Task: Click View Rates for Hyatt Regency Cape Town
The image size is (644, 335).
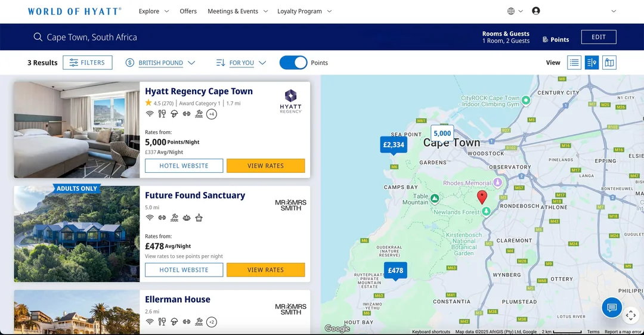Action: tap(265, 166)
